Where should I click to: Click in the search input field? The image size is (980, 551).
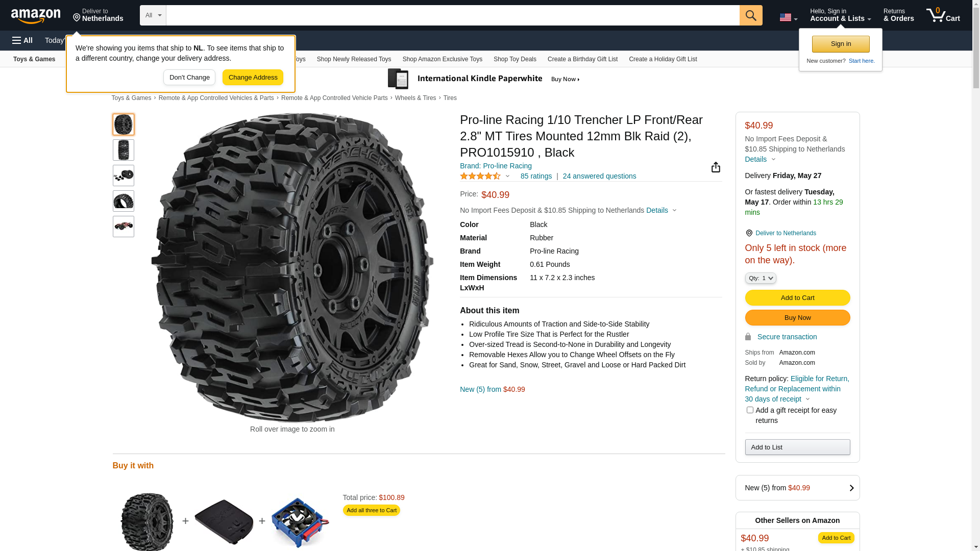452,15
